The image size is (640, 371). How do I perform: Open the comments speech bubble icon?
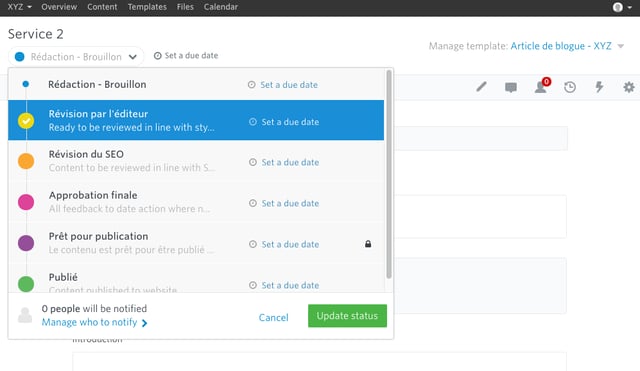(511, 87)
